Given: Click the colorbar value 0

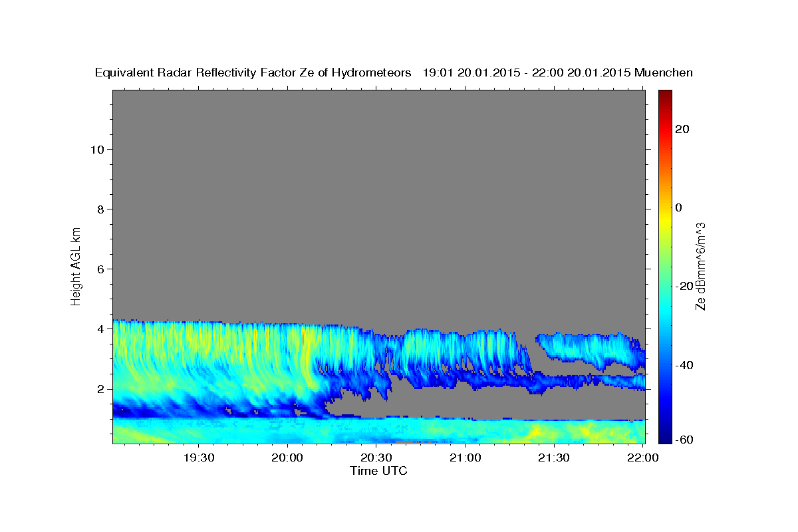Looking at the screenshot, I should [679, 207].
